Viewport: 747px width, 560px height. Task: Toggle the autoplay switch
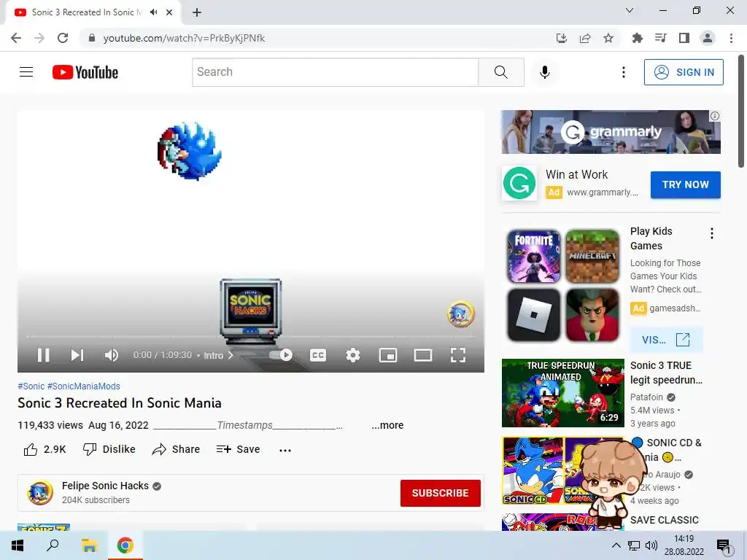(x=281, y=355)
